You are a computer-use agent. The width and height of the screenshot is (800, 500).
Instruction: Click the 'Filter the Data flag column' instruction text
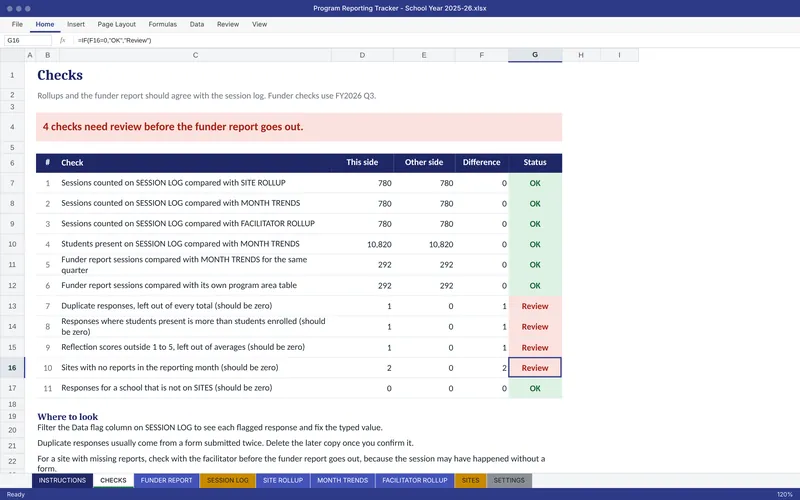click(210, 428)
